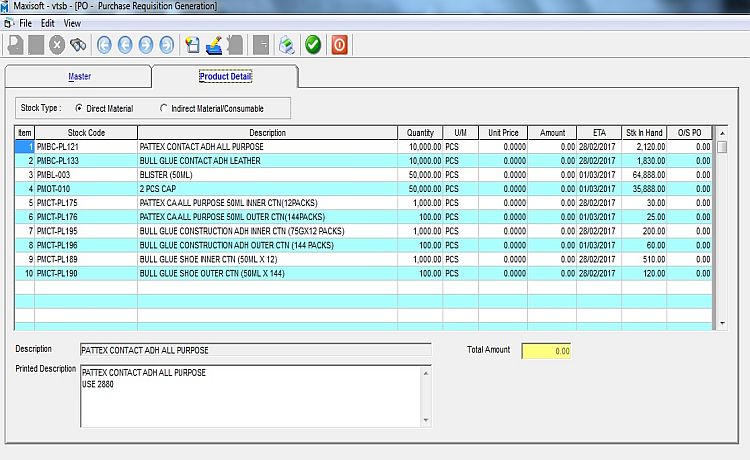Switch to the Master tab

pos(79,76)
